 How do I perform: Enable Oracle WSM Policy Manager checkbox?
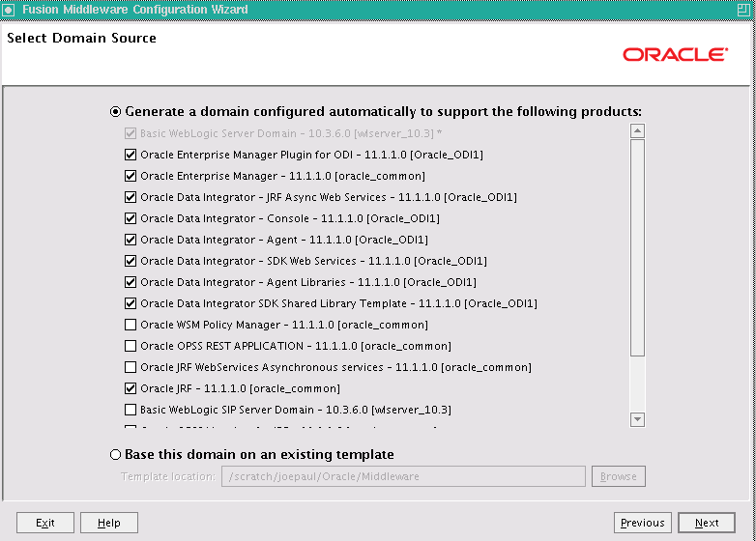[131, 325]
